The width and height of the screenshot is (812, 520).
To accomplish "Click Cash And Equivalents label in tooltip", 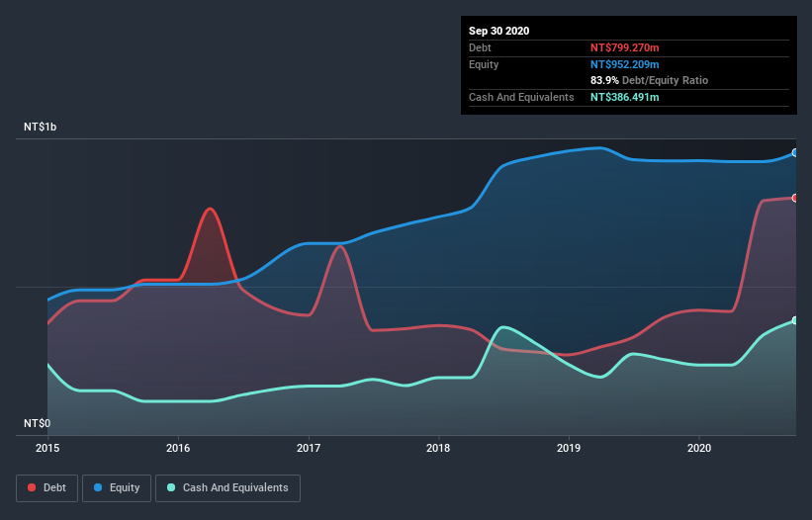I will (521, 97).
